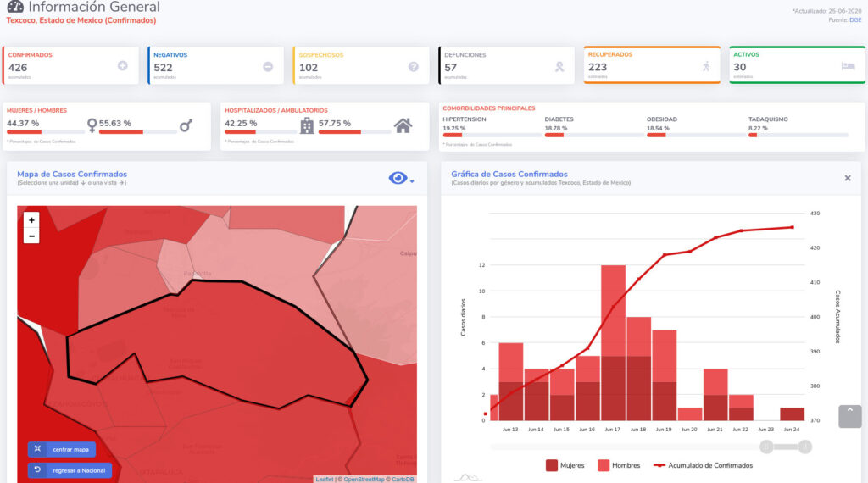Click the regresar a Nacional button
868x483 pixels.
click(70, 469)
